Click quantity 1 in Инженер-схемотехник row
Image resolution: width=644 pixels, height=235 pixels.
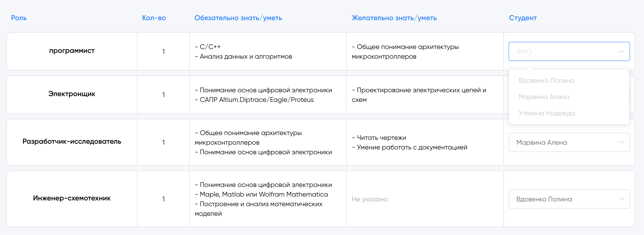pos(163,199)
